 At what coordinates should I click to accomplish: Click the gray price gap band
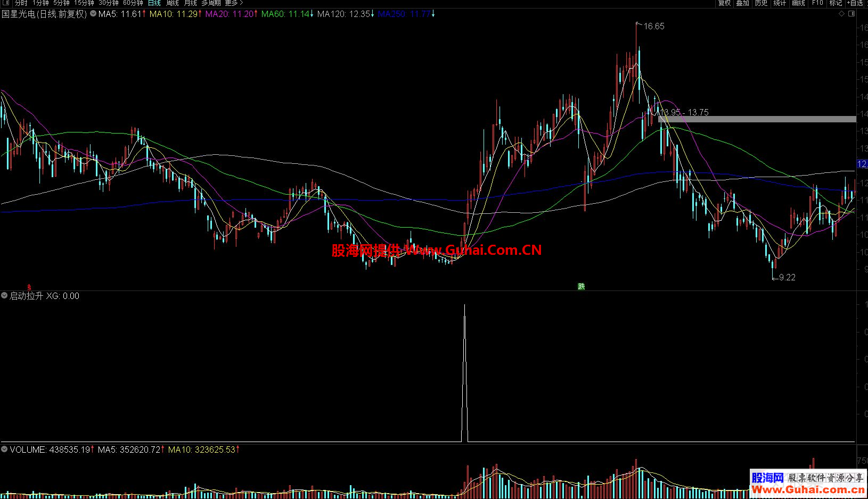point(757,119)
